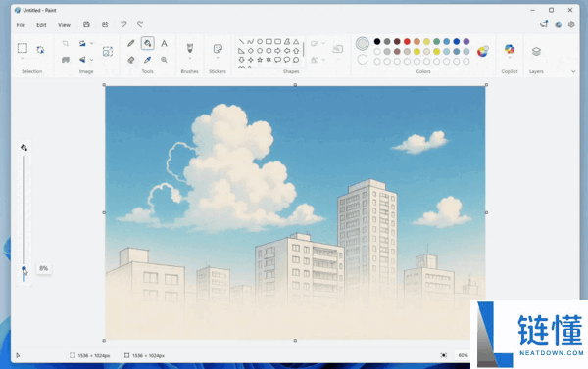588x369 pixels.
Task: Activate the Color 1 foreground circle
Action: tap(363, 44)
